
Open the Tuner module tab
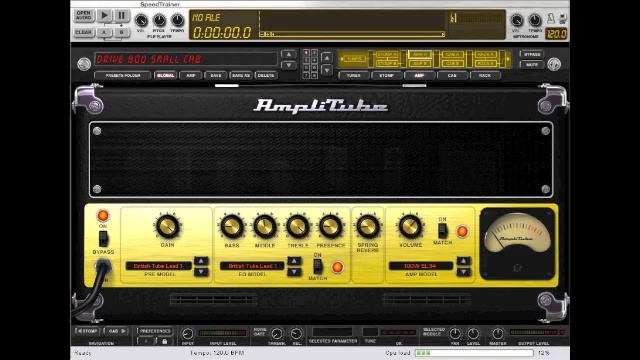pyautogui.click(x=353, y=76)
